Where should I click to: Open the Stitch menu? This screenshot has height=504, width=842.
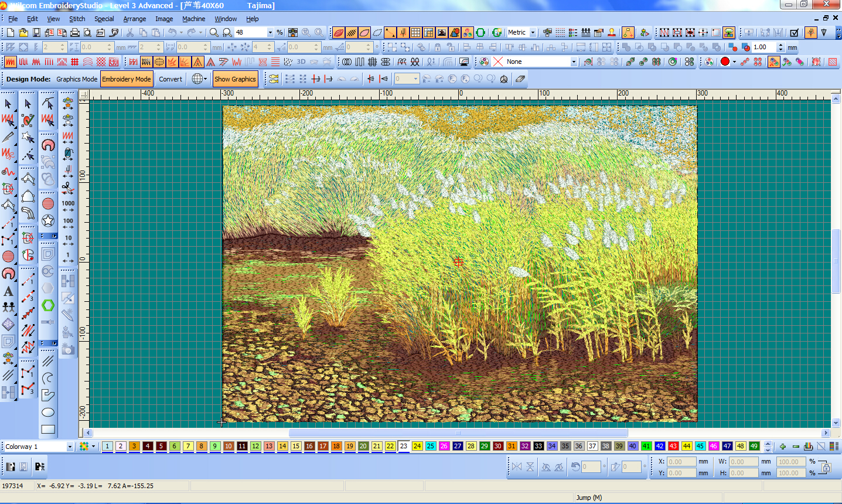click(x=77, y=19)
